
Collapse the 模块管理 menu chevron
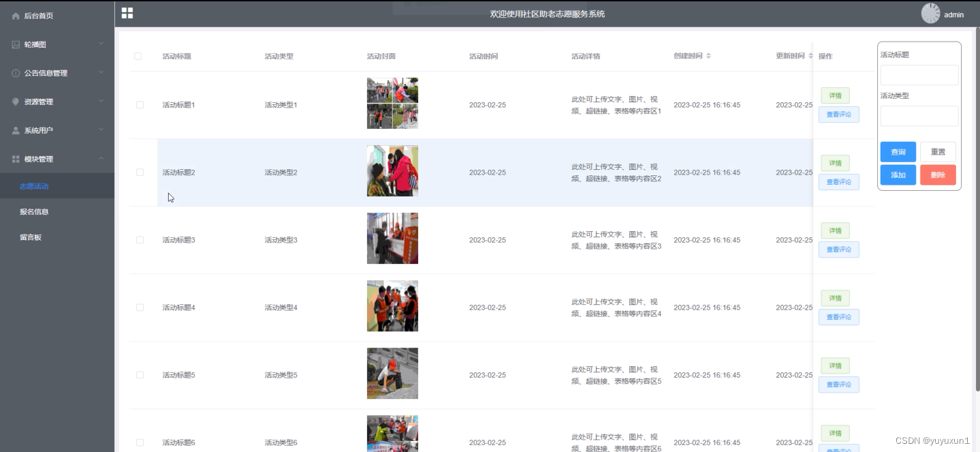tap(101, 159)
